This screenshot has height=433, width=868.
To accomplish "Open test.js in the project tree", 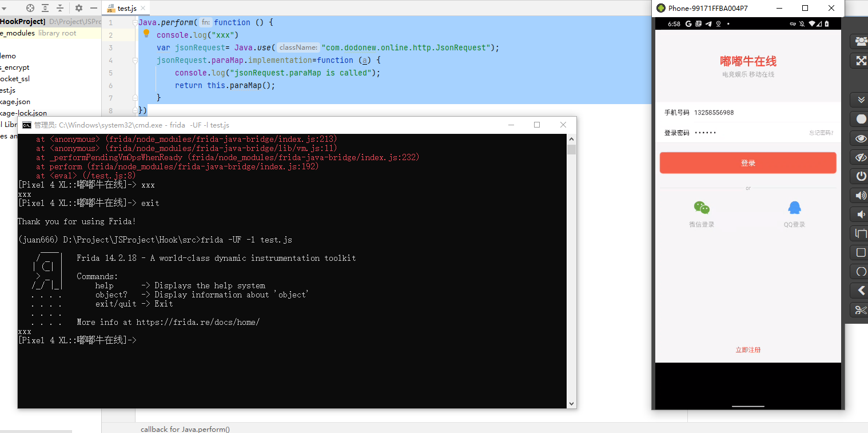I will [8, 90].
